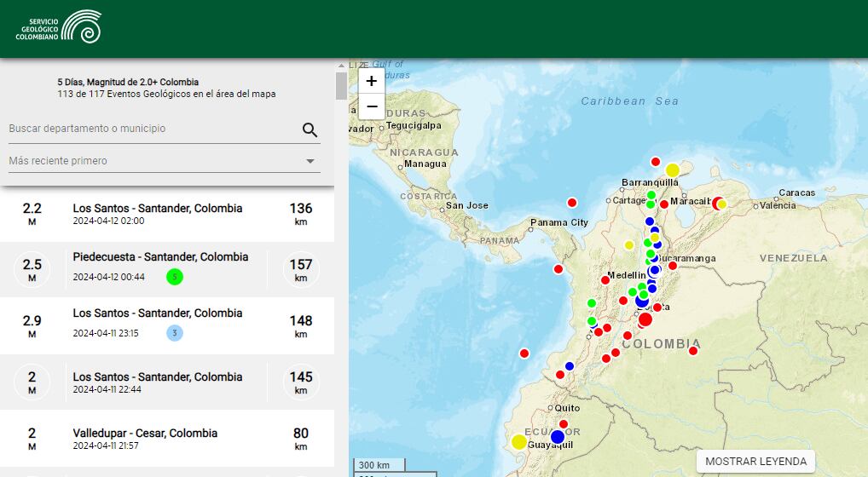Zoom out on the map
The width and height of the screenshot is (868, 477).
[x=372, y=106]
